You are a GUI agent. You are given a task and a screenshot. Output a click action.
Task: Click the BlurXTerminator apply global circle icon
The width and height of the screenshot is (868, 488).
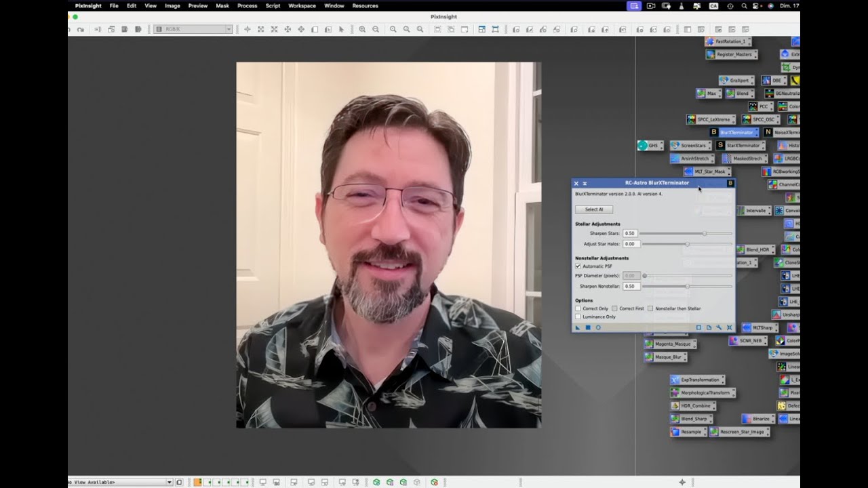598,327
